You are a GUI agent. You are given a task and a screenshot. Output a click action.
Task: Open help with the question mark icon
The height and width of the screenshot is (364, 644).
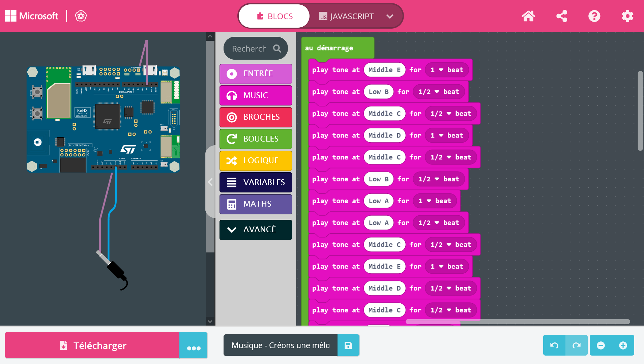click(594, 16)
